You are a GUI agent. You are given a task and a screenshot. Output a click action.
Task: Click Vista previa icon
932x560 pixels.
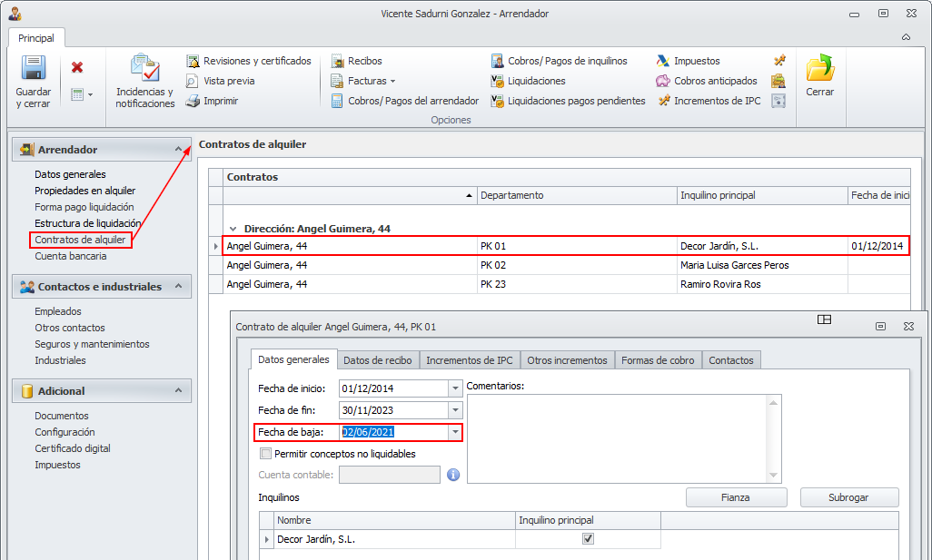pos(192,81)
